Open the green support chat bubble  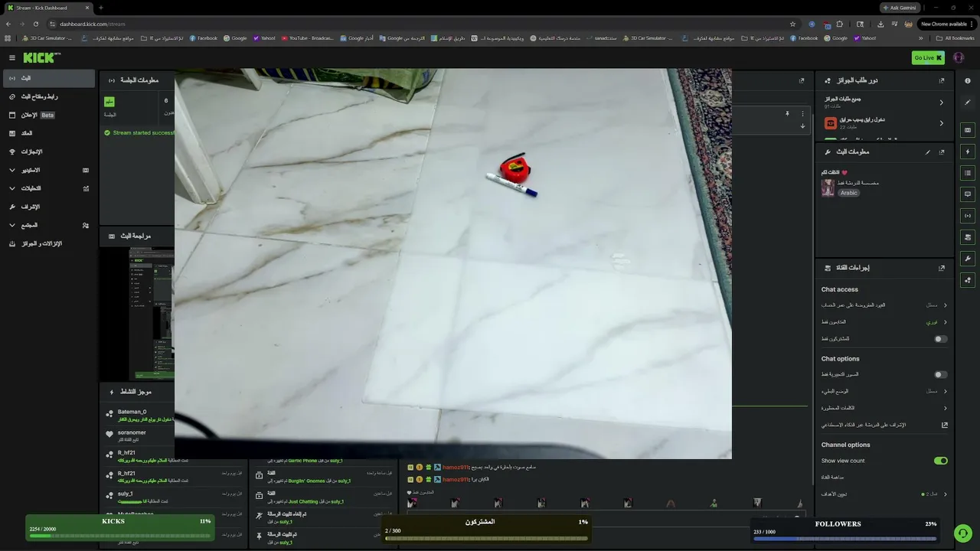[962, 533]
